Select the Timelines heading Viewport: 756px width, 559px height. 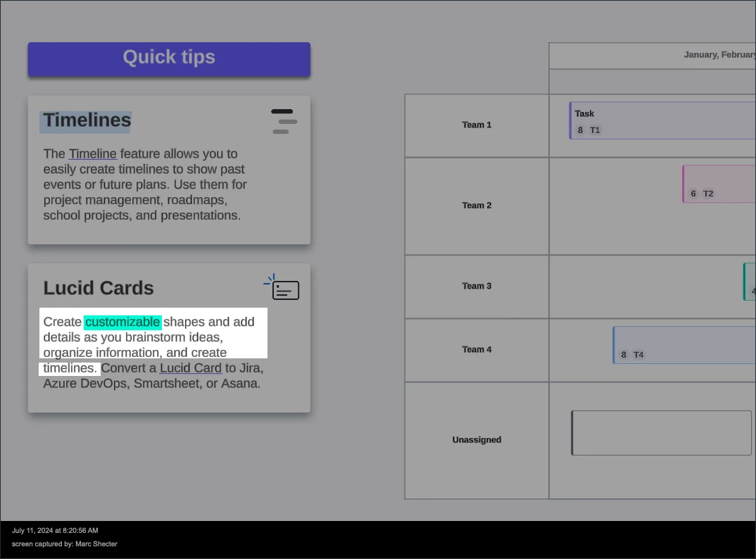87,120
